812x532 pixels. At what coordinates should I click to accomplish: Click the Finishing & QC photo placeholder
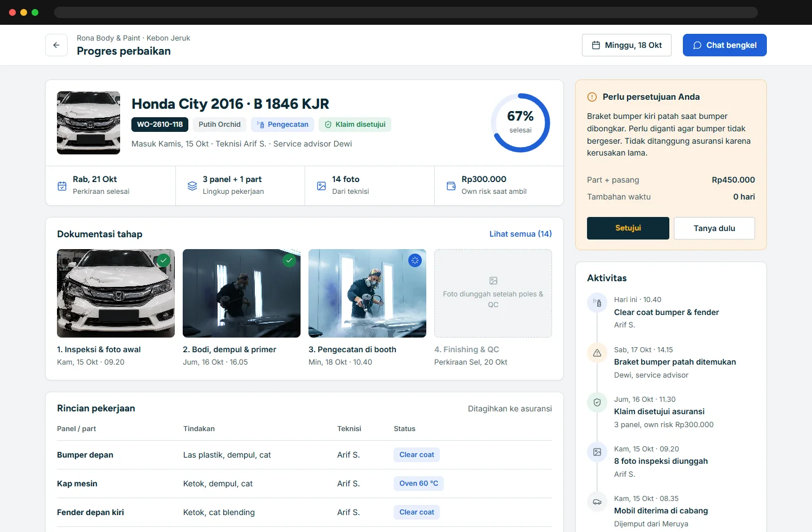[x=493, y=293]
